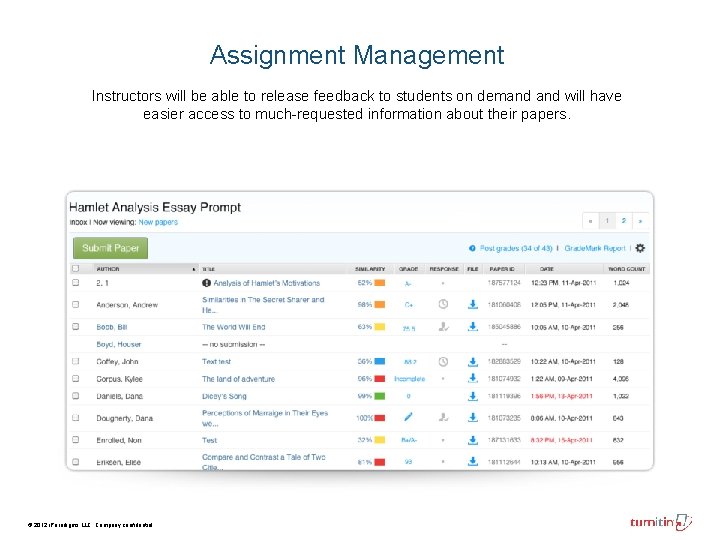Viewport: 720px width, 540px height.
Task: Sort table by Paper ID column header
Action: click(x=502, y=269)
